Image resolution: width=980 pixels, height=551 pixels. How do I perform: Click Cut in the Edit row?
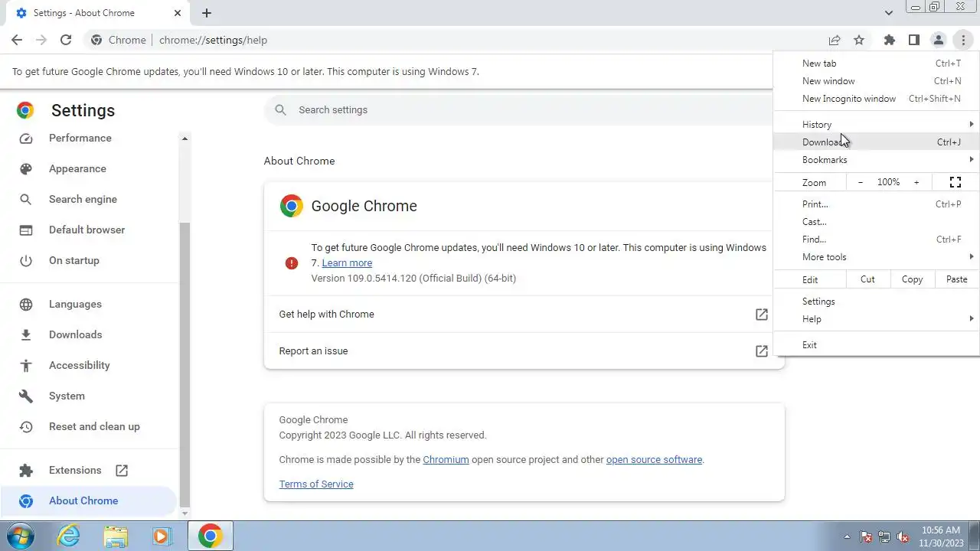coord(867,279)
